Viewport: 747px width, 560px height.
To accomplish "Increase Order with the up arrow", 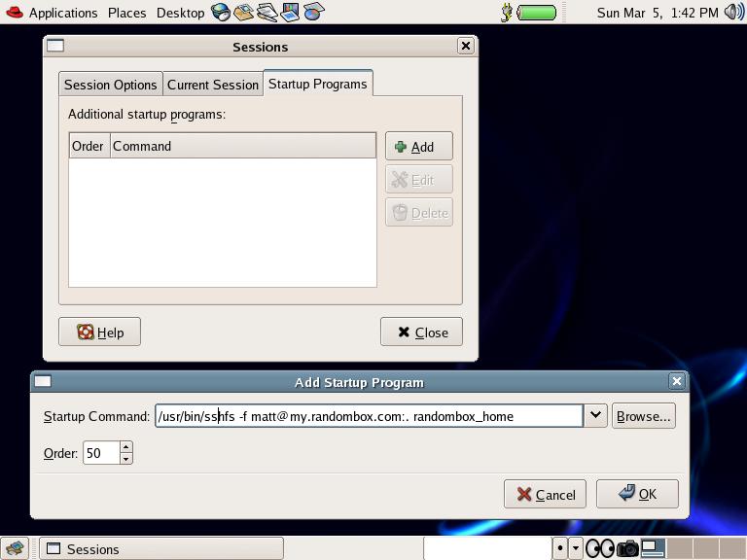I will pyautogui.click(x=125, y=446).
